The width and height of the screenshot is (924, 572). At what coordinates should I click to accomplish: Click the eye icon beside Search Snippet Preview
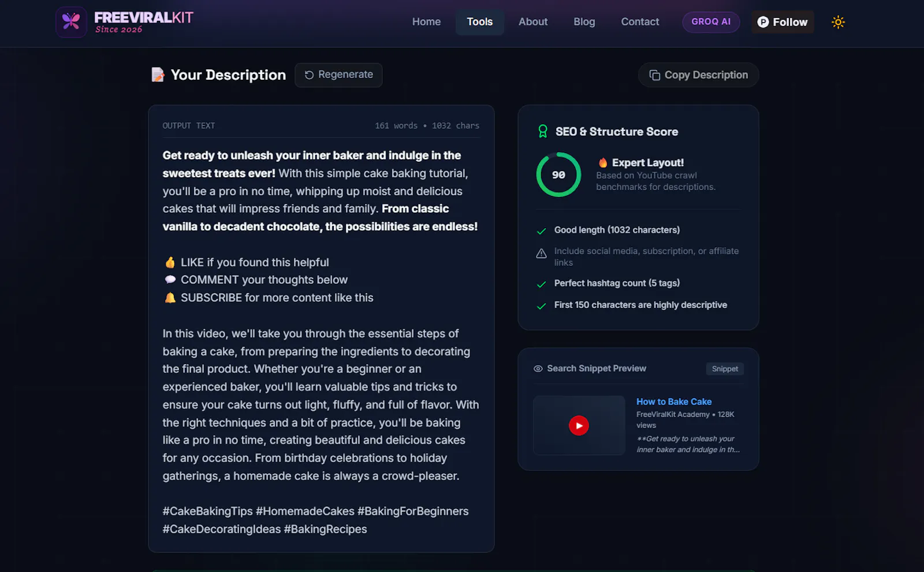(538, 369)
